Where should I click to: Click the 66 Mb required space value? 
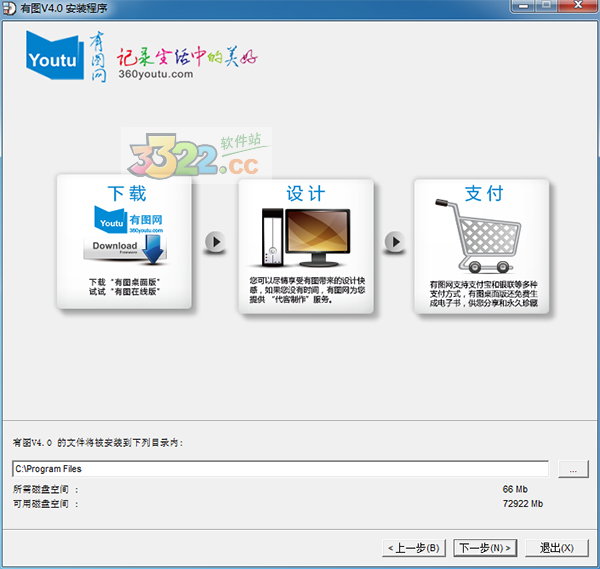click(515, 489)
